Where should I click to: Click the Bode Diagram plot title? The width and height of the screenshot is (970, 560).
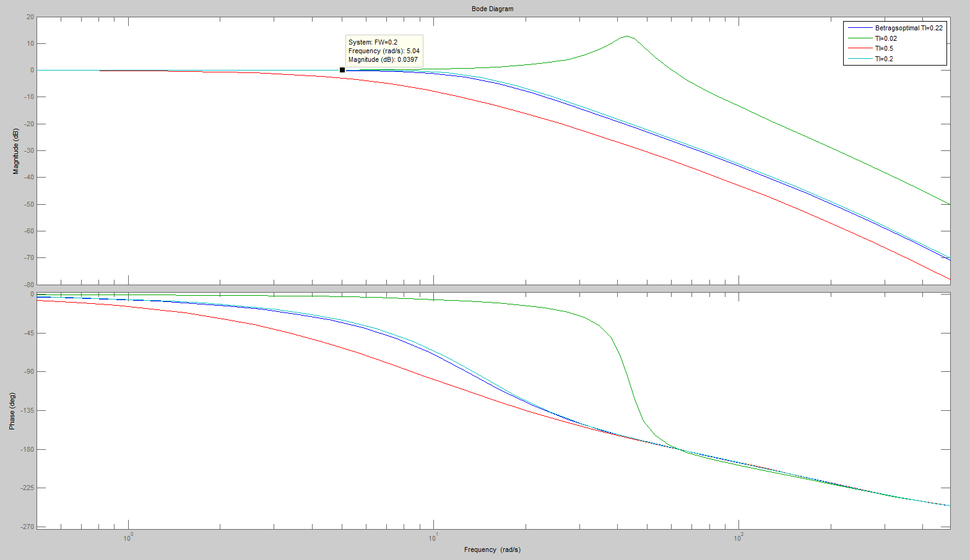pyautogui.click(x=492, y=9)
